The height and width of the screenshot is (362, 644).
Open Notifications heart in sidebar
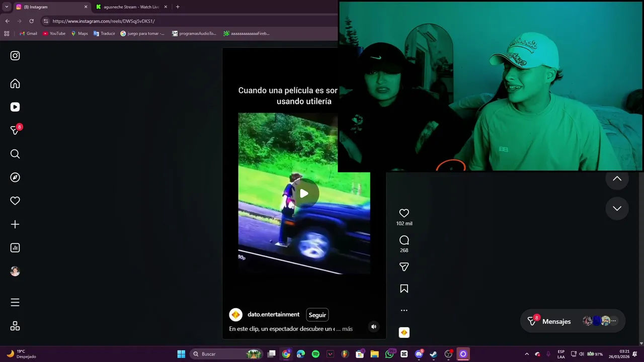15,201
